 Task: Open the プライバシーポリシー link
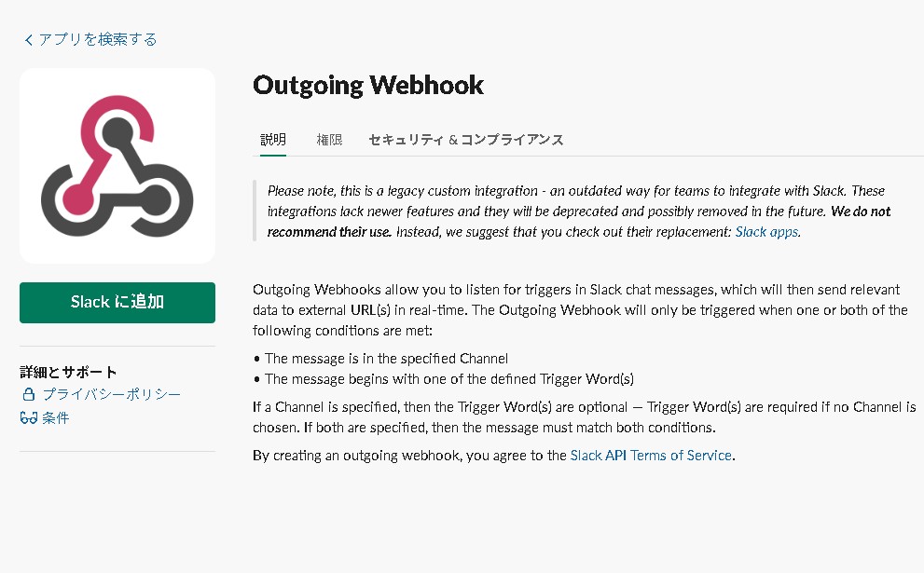(111, 394)
